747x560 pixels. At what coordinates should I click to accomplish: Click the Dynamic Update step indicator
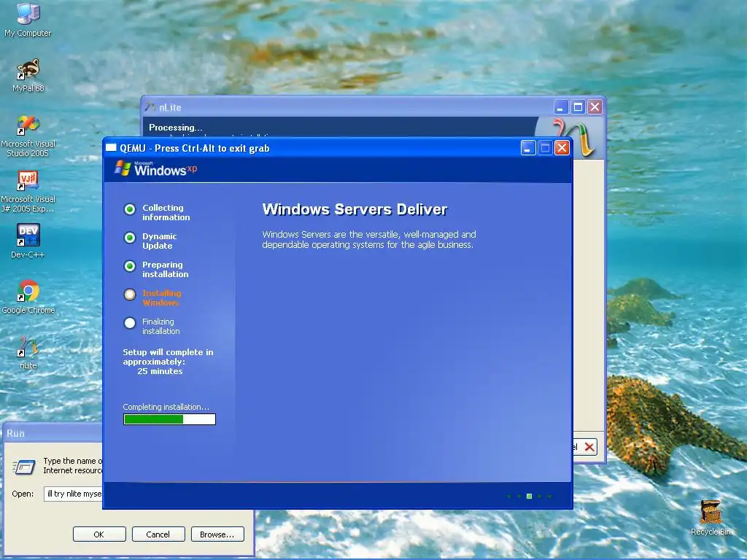pos(130,238)
